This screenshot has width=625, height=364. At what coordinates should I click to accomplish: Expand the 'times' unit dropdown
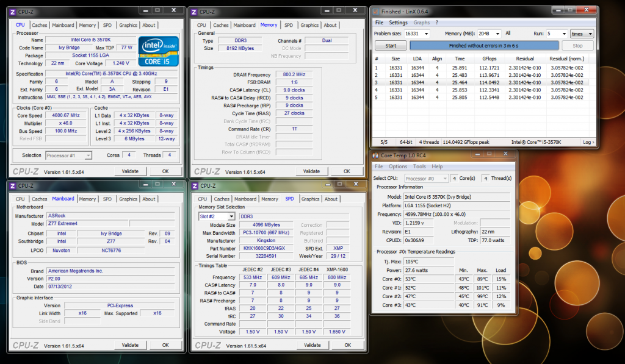pyautogui.click(x=582, y=34)
